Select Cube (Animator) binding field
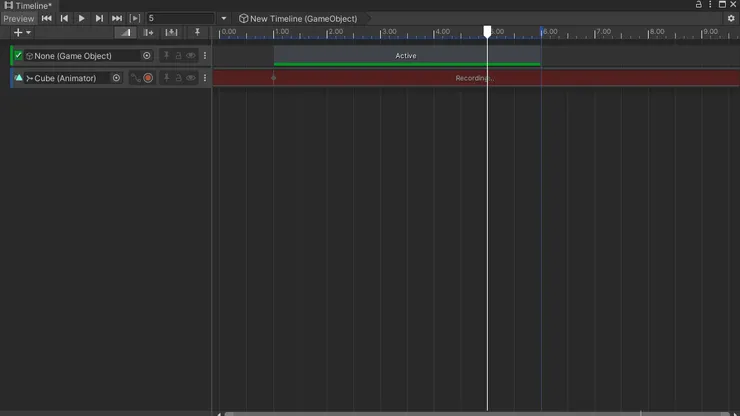Image resolution: width=740 pixels, height=416 pixels. coord(67,78)
